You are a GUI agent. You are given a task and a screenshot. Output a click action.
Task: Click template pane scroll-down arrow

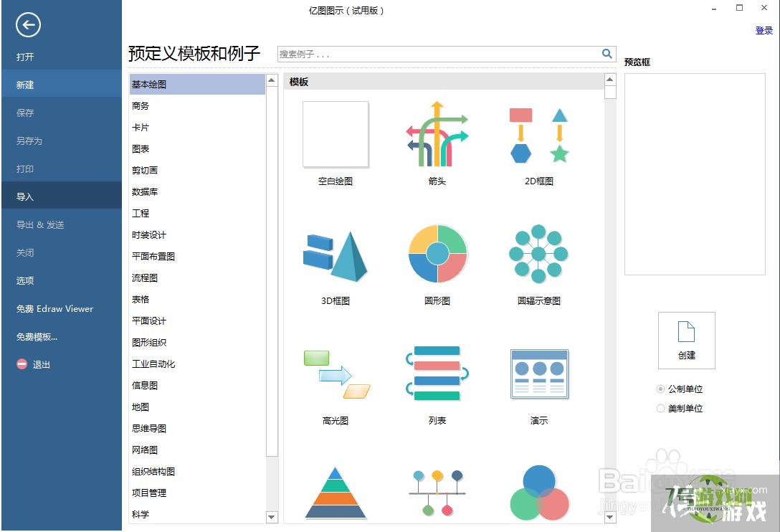610,518
